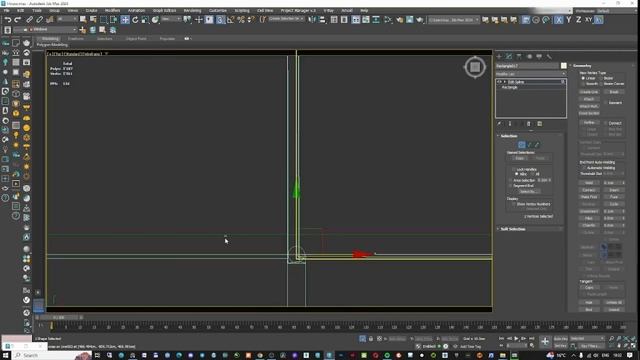Switch to the Utilities wrench panel tab
This screenshot has width=640, height=360.
tap(549, 56)
